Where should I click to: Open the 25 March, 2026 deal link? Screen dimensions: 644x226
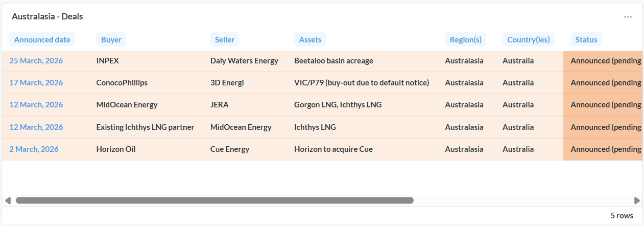tap(36, 61)
